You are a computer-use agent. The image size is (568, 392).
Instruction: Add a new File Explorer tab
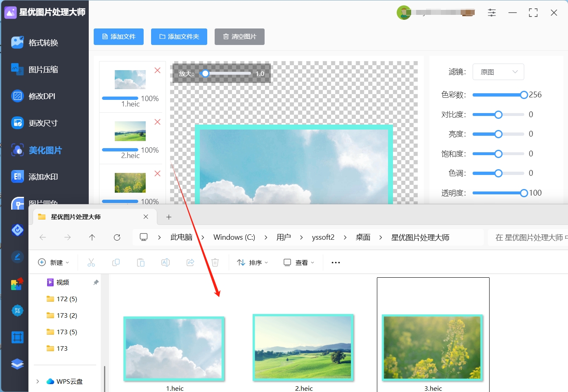point(168,217)
